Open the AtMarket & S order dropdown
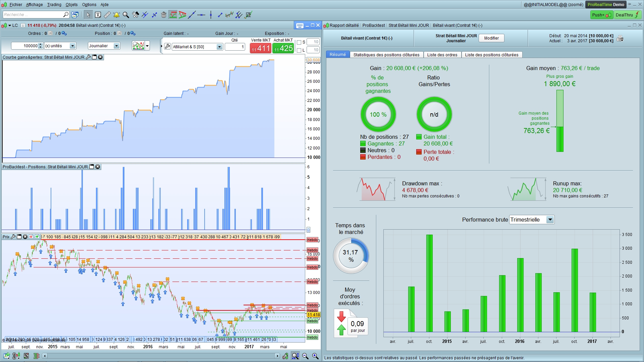The width and height of the screenshot is (644, 362). point(219,47)
